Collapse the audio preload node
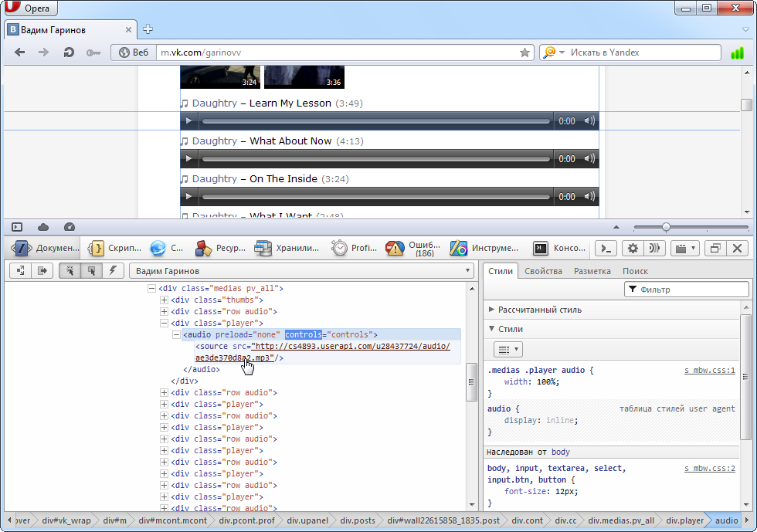The width and height of the screenshot is (757, 532). tap(177, 334)
